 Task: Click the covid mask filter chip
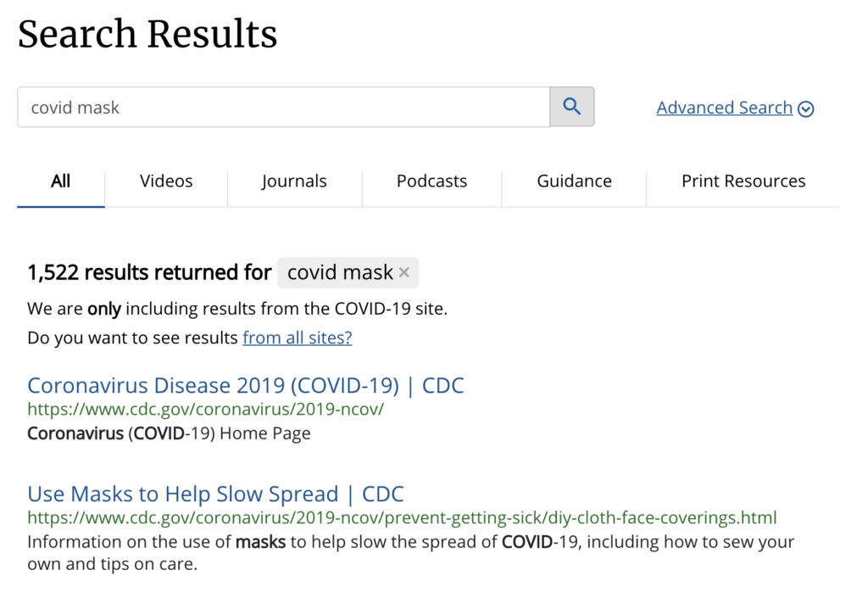[x=348, y=272]
